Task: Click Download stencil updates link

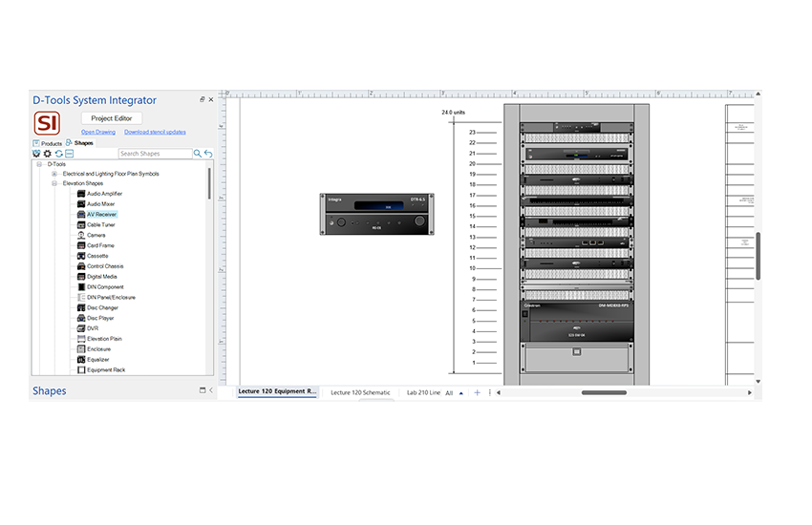Action: (155, 132)
